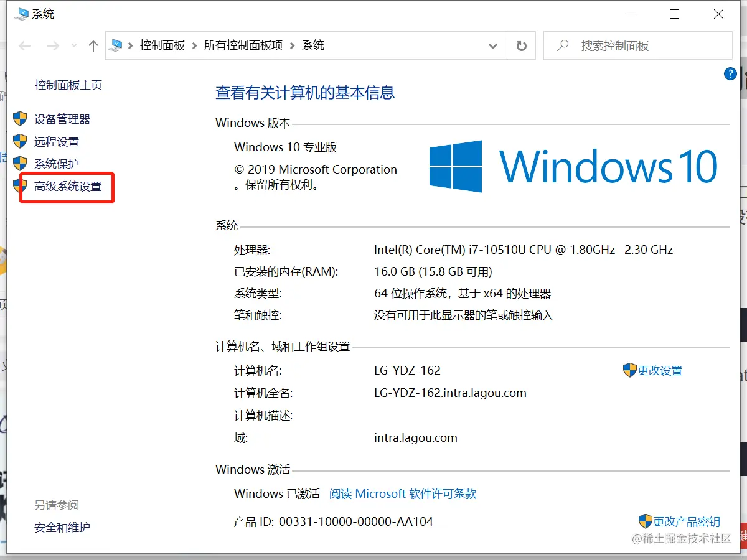The image size is (747, 560).
Task: Open address bar history dropdown
Action: click(x=493, y=46)
